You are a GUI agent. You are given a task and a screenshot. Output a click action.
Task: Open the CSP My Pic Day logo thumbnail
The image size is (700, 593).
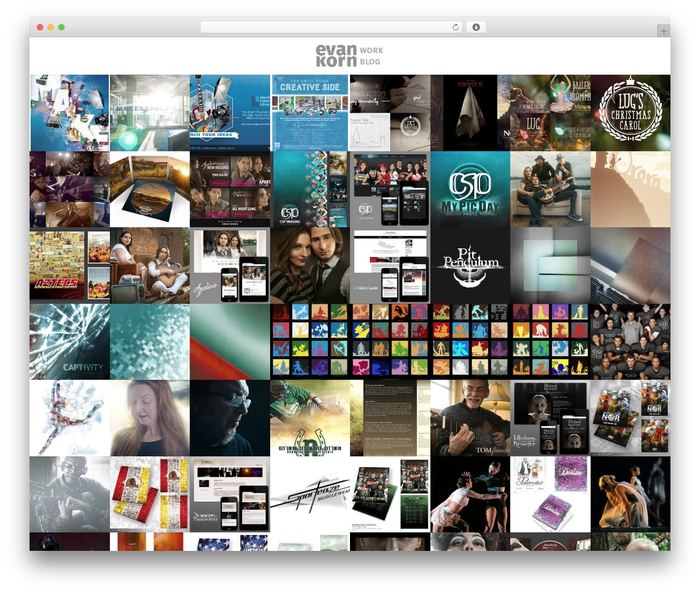470,189
